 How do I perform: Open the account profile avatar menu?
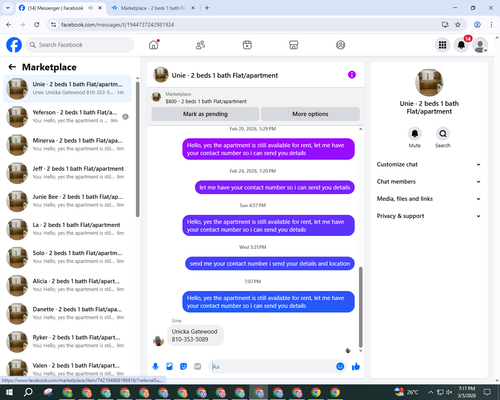[x=480, y=45]
